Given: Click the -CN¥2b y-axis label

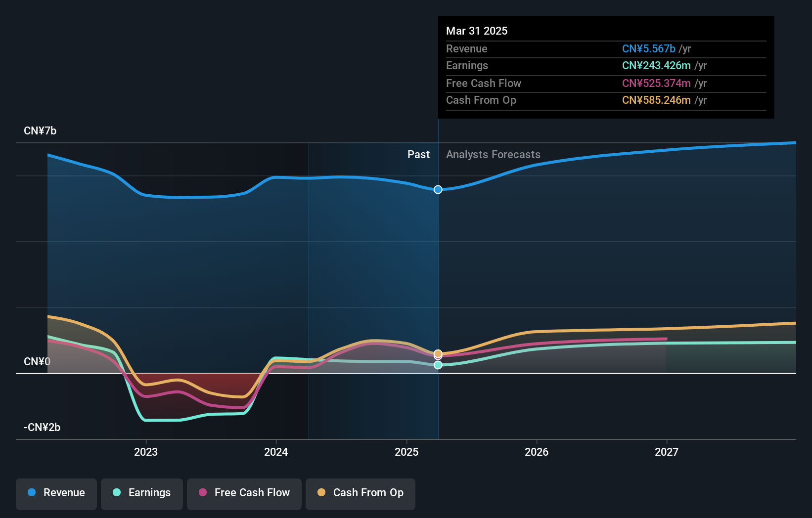Looking at the screenshot, I should pos(42,428).
